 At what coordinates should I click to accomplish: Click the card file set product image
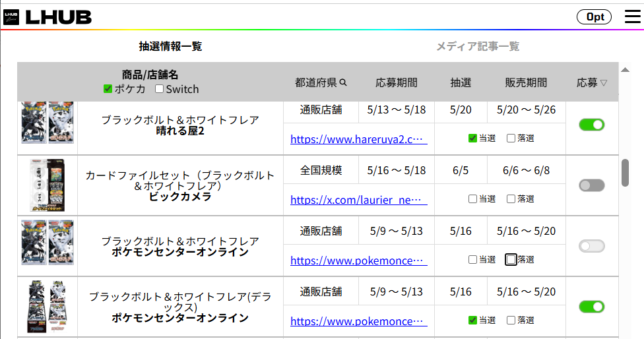click(x=48, y=186)
